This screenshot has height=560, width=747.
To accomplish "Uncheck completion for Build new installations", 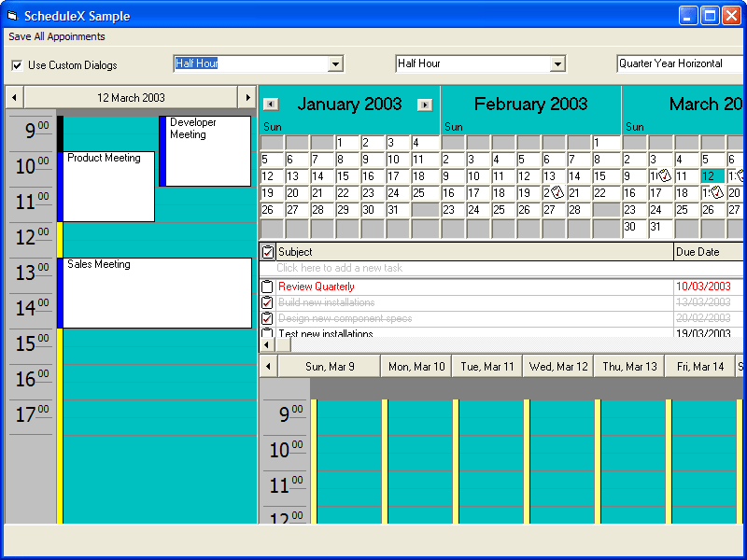I will click(x=265, y=302).
